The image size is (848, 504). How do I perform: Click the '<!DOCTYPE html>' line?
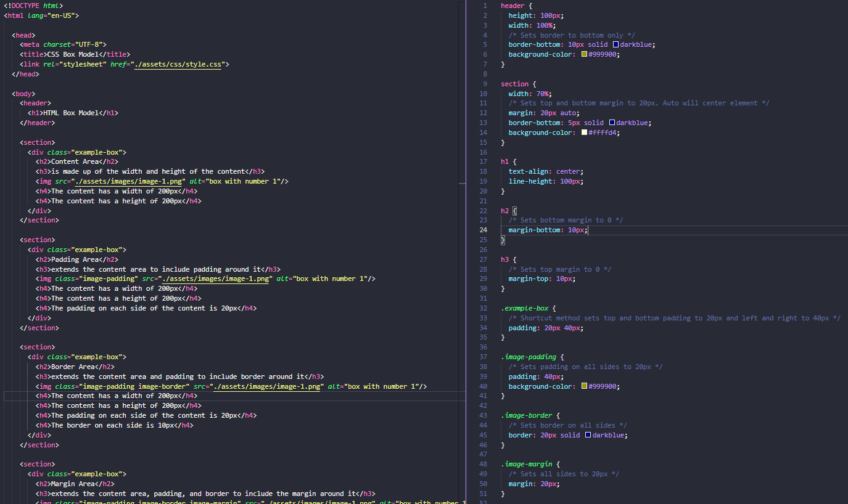pyautogui.click(x=33, y=6)
